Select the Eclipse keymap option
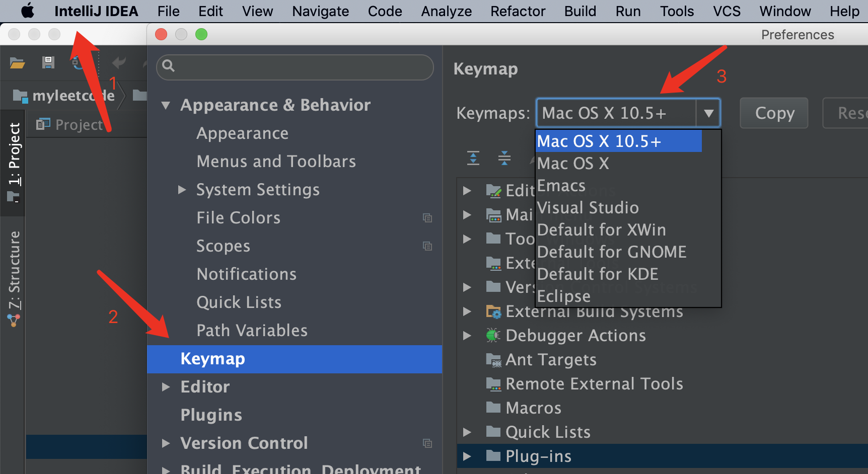Image resolution: width=868 pixels, height=474 pixels. (628, 296)
